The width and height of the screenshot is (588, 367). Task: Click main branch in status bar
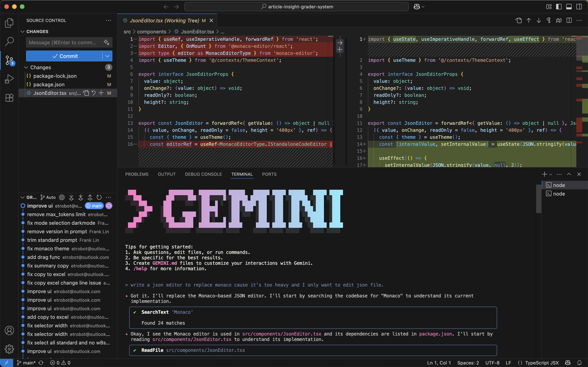tap(26, 363)
